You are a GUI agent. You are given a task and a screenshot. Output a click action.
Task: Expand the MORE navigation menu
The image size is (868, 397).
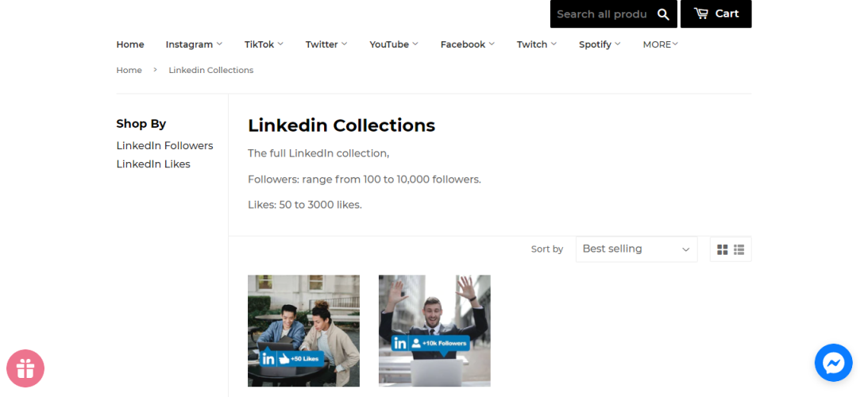coord(660,44)
